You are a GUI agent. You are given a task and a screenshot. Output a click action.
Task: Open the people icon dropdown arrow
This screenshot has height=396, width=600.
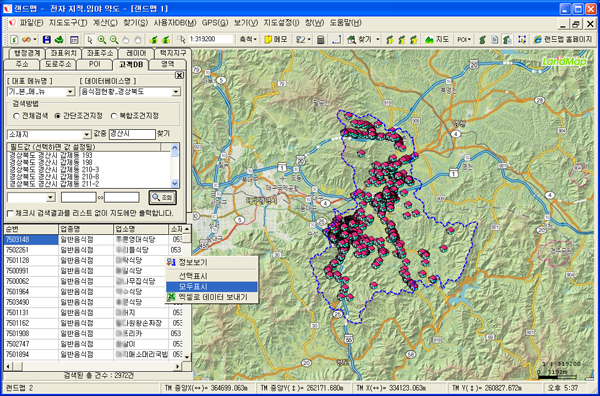pyautogui.click(x=309, y=39)
